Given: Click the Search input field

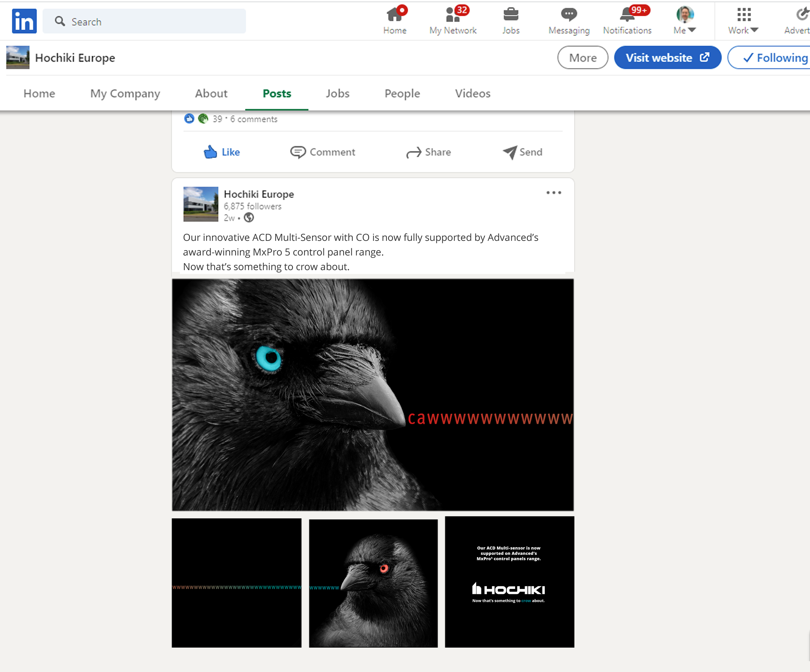Looking at the screenshot, I should coord(144,21).
